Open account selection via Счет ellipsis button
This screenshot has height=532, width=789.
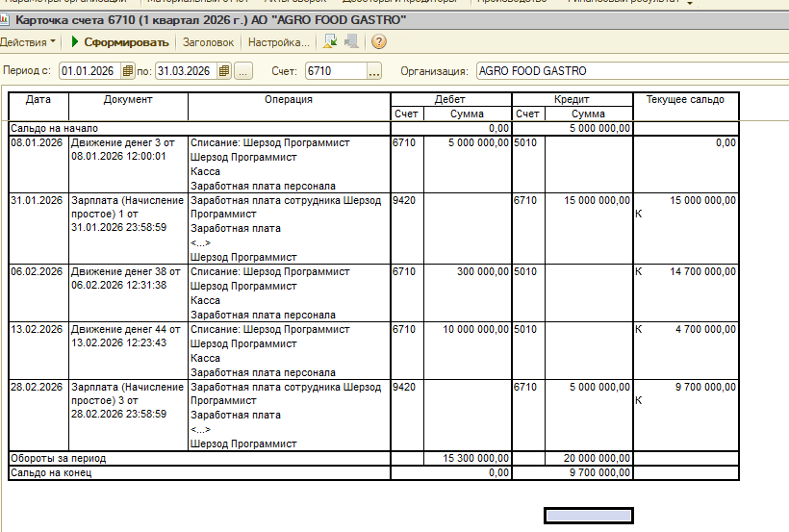[x=374, y=71]
